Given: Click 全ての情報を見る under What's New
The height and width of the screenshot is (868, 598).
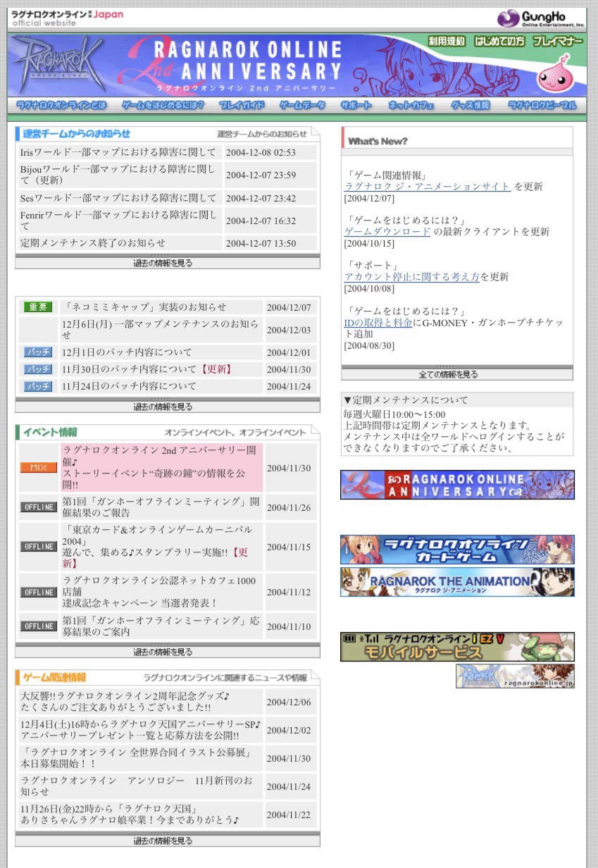Looking at the screenshot, I should click(456, 374).
